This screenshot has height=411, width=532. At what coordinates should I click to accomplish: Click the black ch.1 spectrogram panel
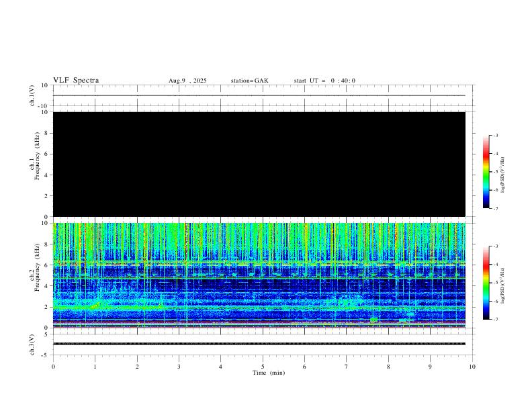point(259,164)
